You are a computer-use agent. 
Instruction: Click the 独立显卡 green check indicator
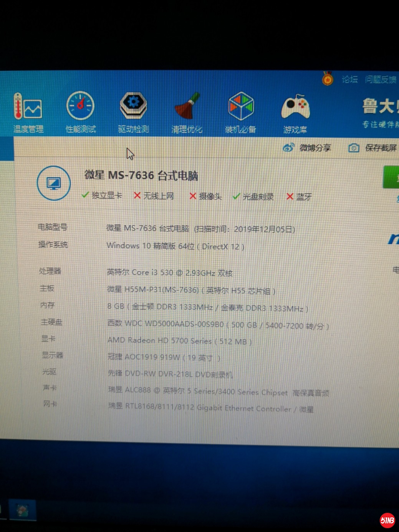point(85,195)
